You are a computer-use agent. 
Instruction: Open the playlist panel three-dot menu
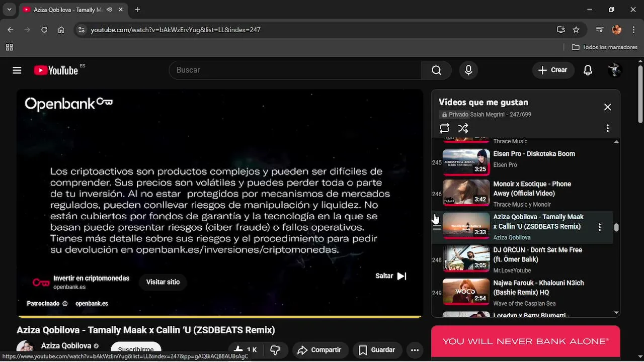tap(607, 128)
